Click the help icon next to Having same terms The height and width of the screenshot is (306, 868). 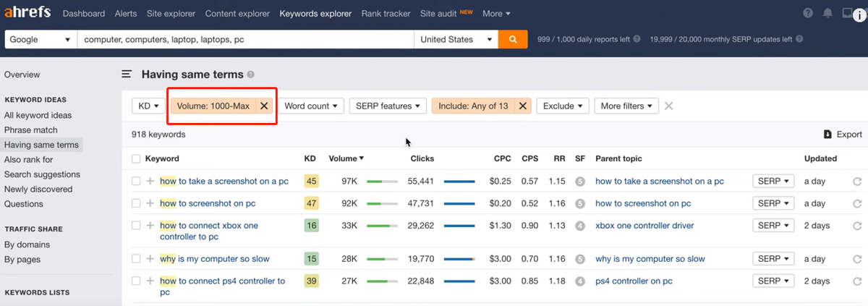(250, 75)
